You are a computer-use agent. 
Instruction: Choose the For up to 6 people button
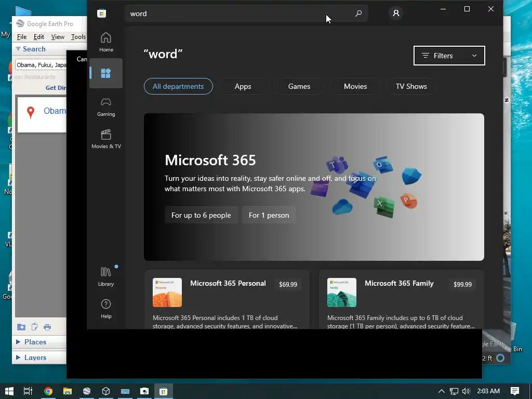pyautogui.click(x=201, y=215)
